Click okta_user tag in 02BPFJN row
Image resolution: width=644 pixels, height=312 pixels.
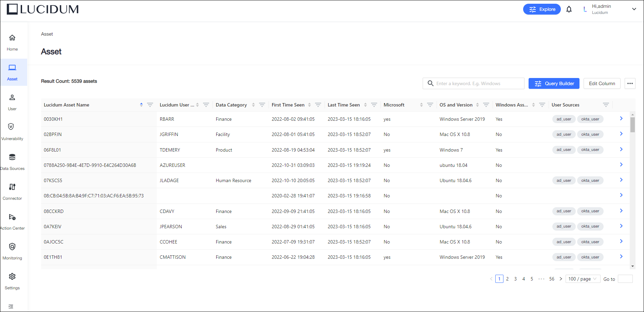[590, 134]
